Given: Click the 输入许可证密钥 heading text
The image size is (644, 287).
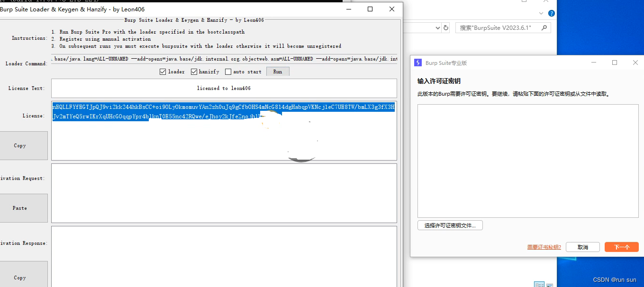Looking at the screenshot, I should click(439, 81).
